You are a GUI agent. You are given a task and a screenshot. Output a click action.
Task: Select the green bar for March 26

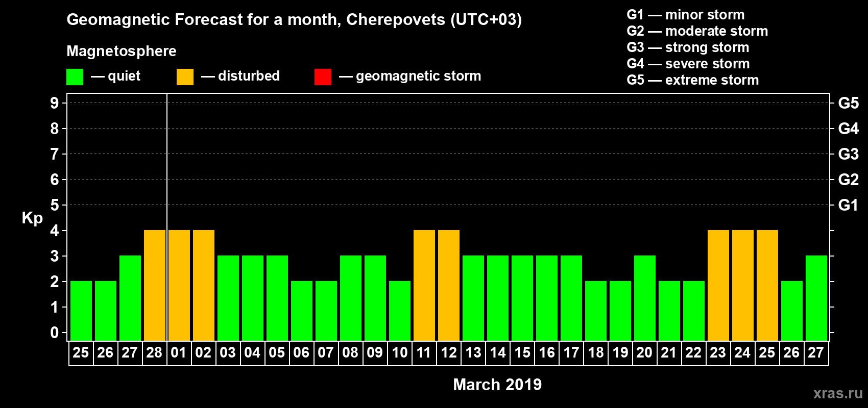click(x=792, y=311)
